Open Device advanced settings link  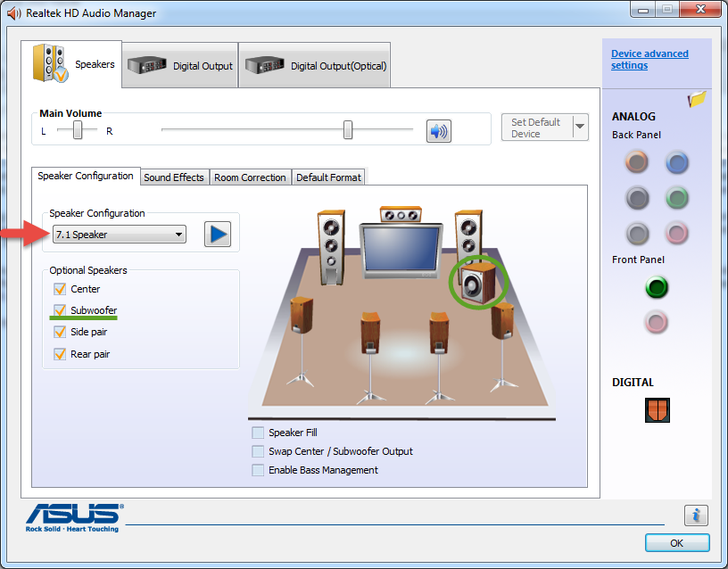click(649, 60)
